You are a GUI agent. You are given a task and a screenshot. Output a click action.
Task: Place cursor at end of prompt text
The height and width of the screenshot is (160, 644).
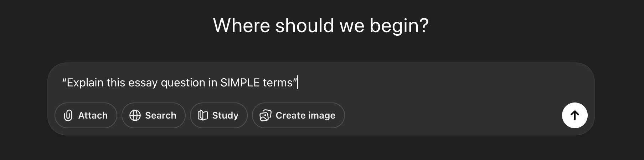pos(297,82)
